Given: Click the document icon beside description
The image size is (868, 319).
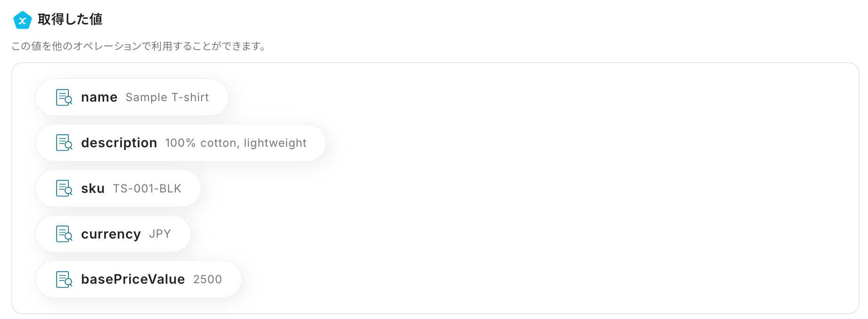Looking at the screenshot, I should point(64,143).
